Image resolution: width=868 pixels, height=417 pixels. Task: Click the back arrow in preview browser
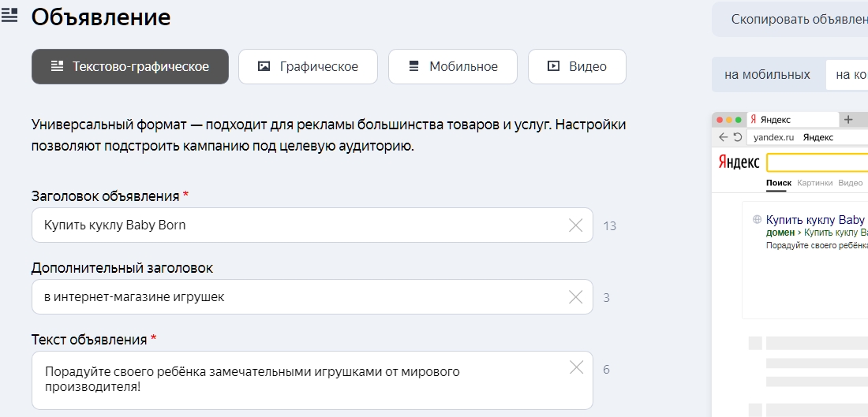click(723, 137)
